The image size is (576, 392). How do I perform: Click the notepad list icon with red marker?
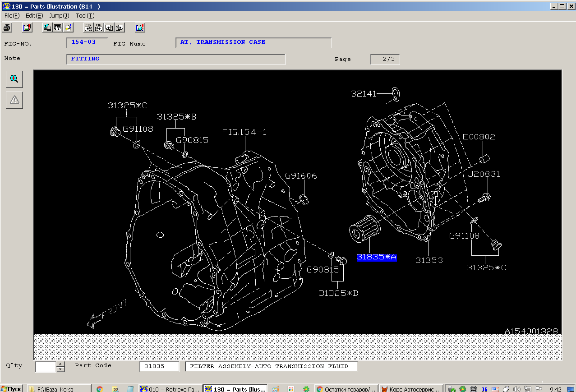tap(28, 28)
